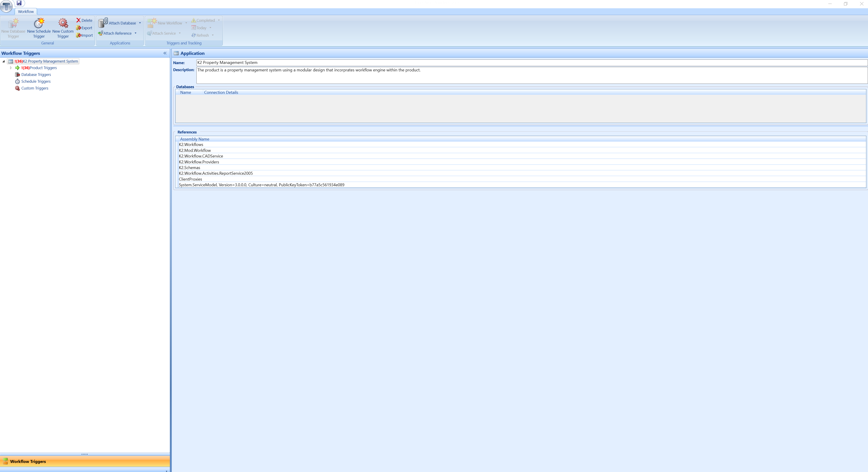The width and height of the screenshot is (868, 472).
Task: Select Schedule Triggers in the tree
Action: pos(36,81)
